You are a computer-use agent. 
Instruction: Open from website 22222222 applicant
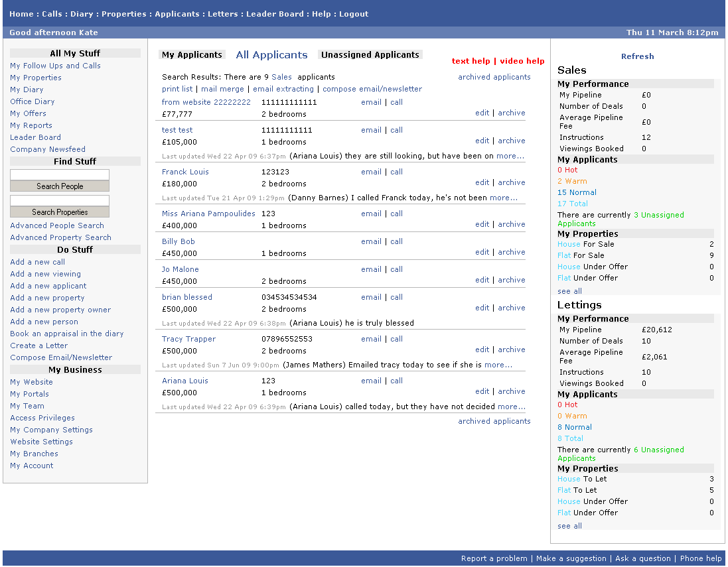pos(206,103)
